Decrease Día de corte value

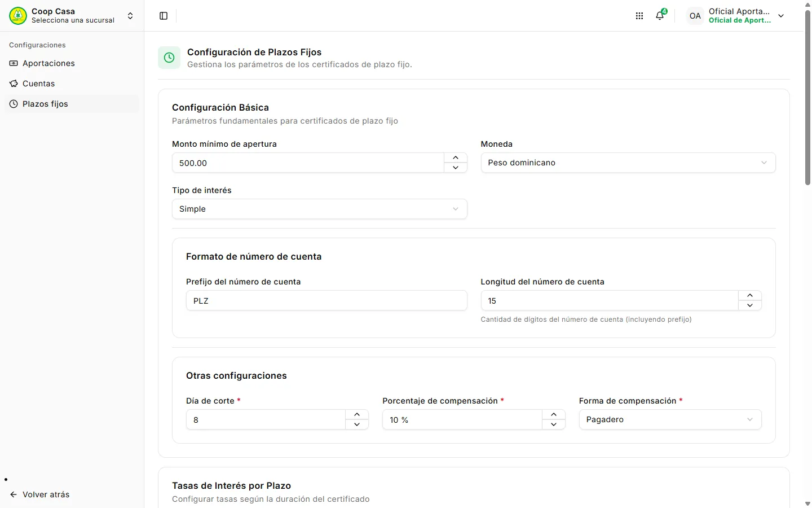click(357, 424)
